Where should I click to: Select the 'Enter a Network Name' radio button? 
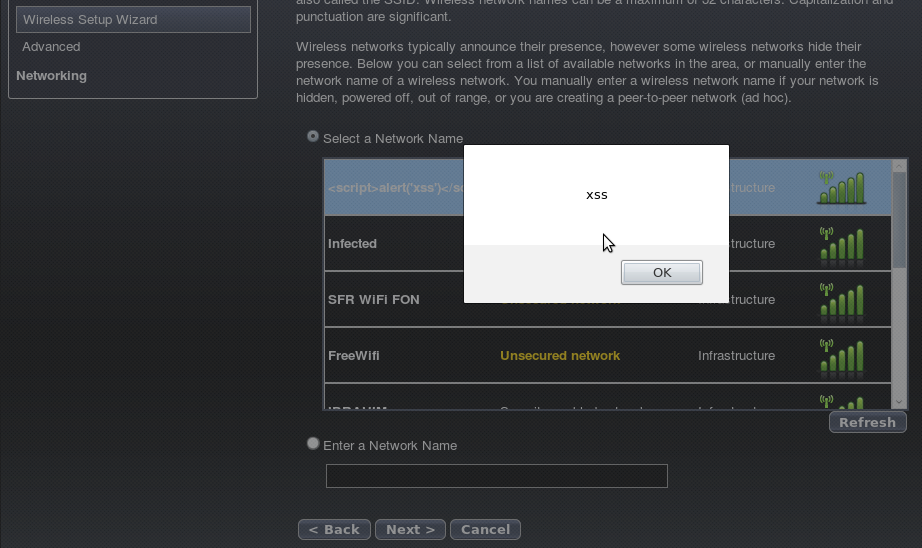click(x=313, y=443)
